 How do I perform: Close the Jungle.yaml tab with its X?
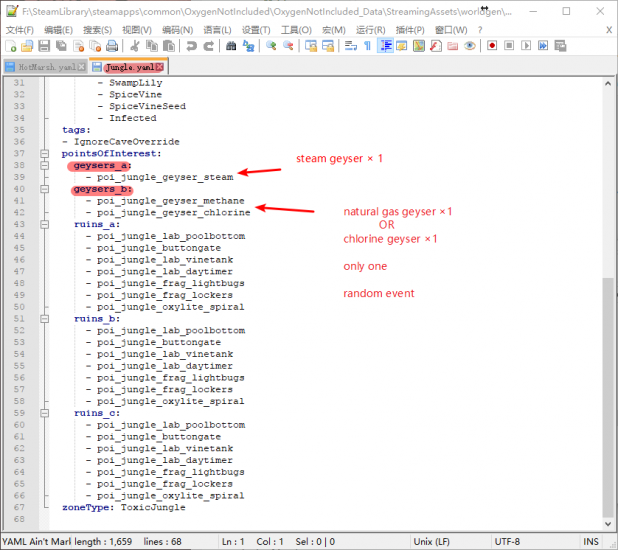tap(159, 67)
